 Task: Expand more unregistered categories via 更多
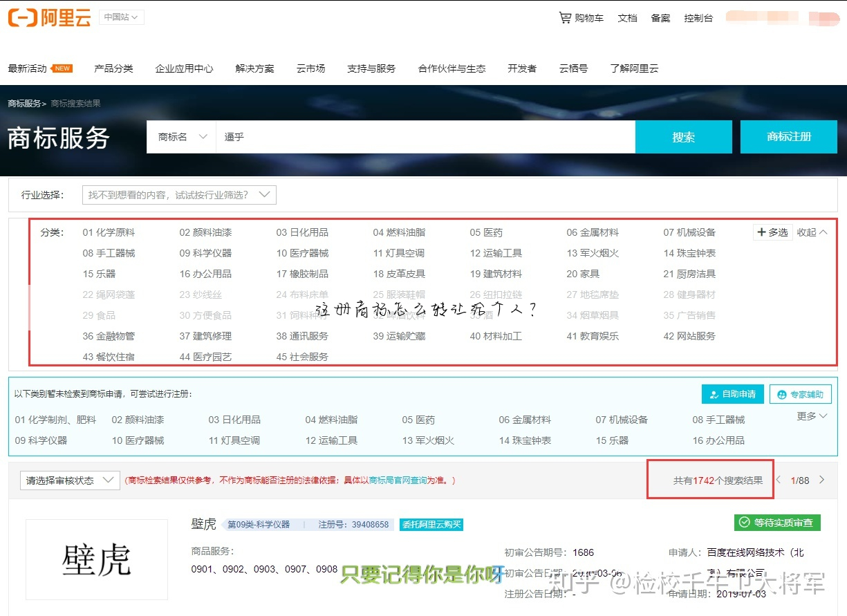812,416
